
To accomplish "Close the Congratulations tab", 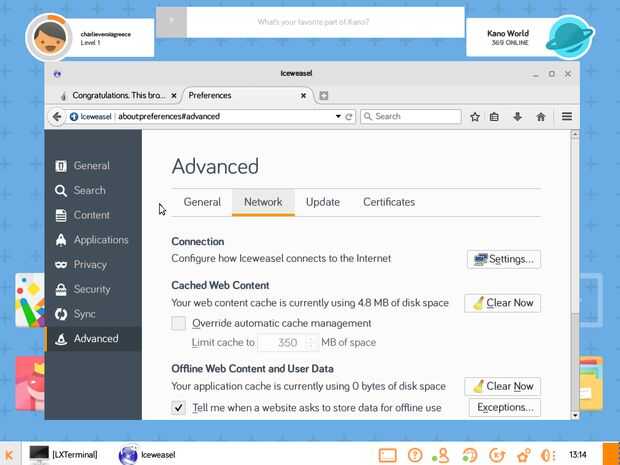I will point(174,96).
